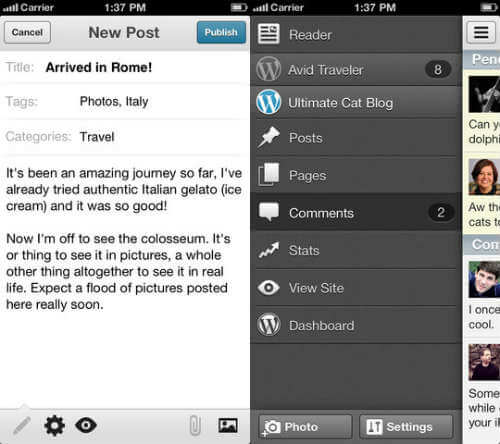Screen dimensions: 500x444
Task: Select the Avid Traveler blog
Action: (x=356, y=70)
